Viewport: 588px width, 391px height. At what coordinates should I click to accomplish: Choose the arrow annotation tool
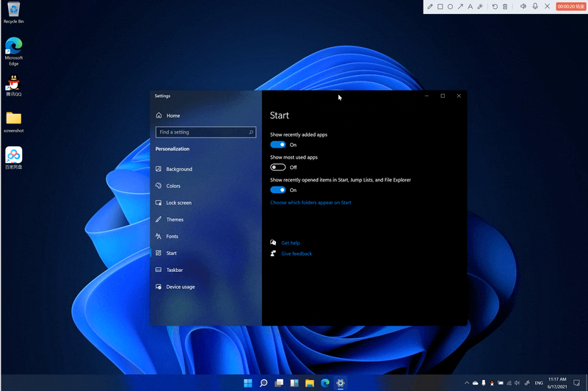[x=460, y=7]
